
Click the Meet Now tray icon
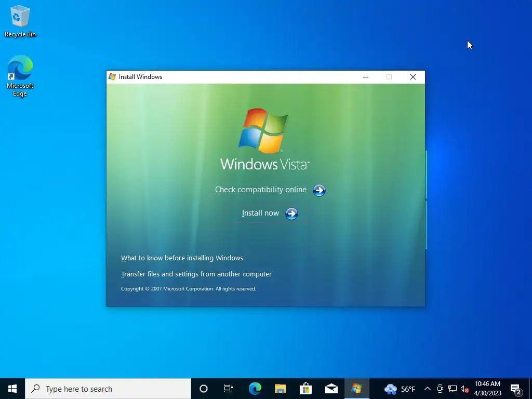tap(440, 389)
